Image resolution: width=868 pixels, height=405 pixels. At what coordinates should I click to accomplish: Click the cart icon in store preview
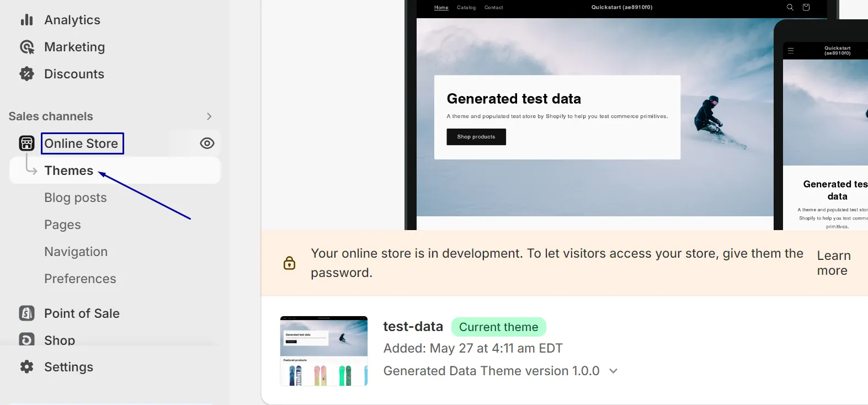click(806, 7)
